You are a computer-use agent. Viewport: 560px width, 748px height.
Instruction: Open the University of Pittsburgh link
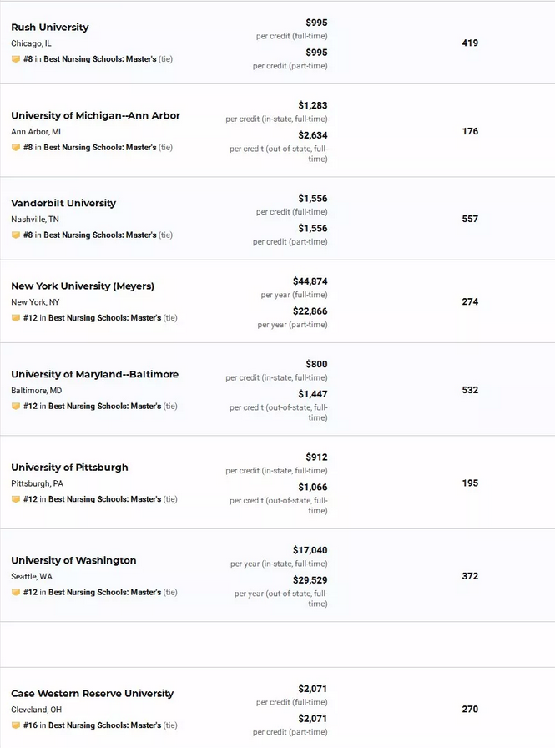click(x=69, y=467)
